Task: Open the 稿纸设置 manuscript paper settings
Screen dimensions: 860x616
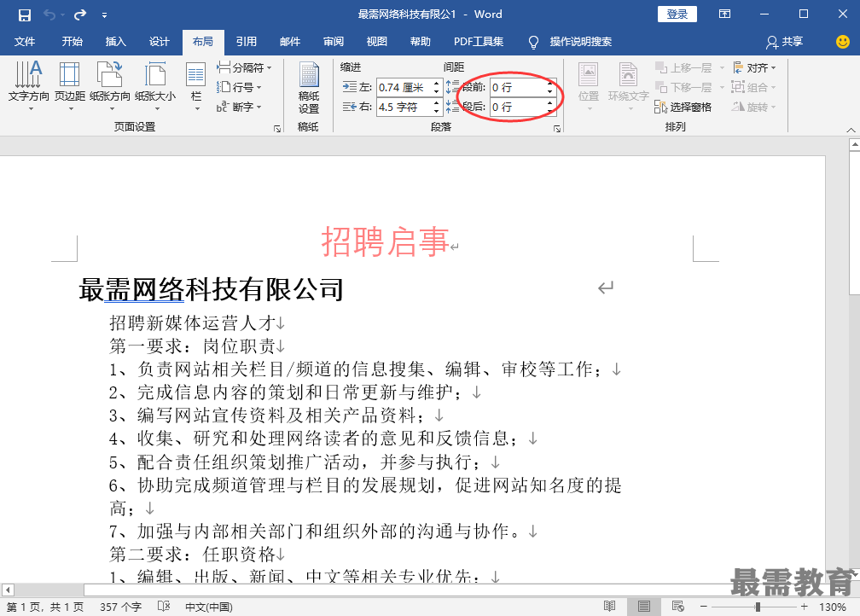Action: [x=308, y=88]
